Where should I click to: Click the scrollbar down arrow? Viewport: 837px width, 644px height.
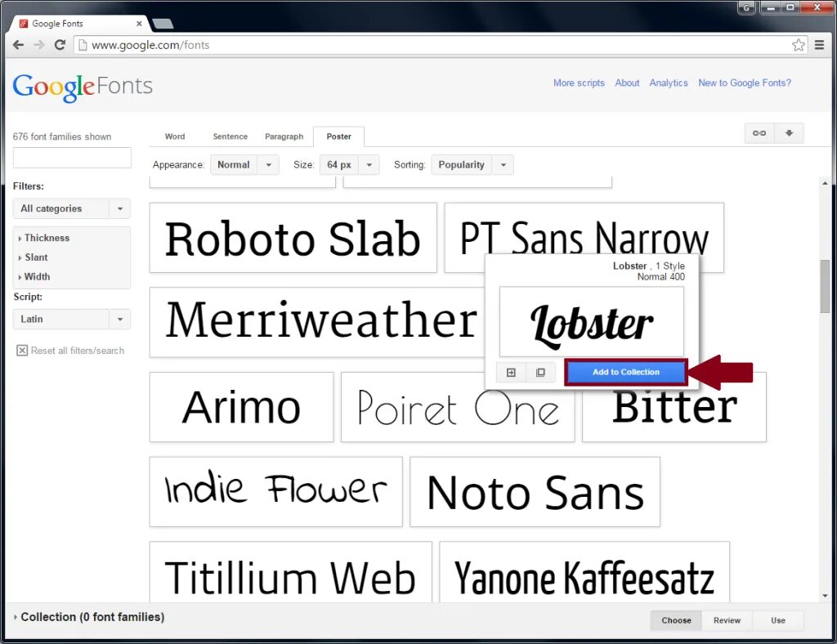(x=826, y=596)
